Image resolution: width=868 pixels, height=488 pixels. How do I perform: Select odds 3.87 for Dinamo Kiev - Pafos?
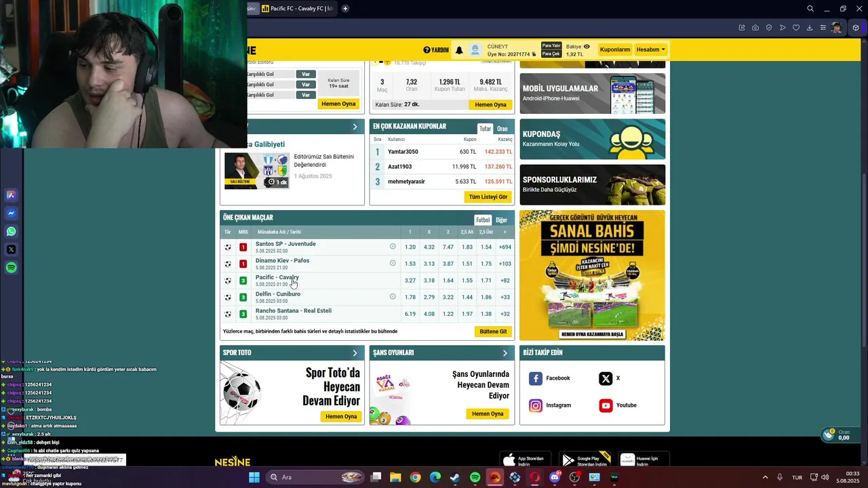click(x=448, y=264)
